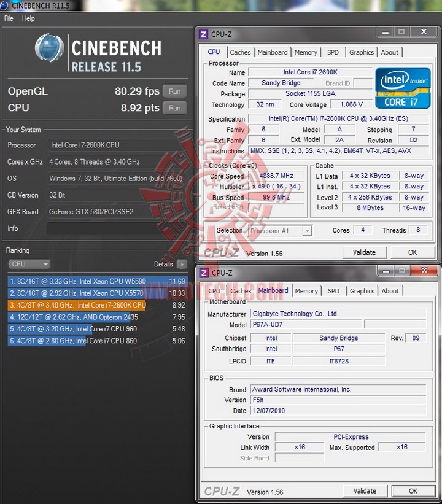Open the Processor #1 selection dropdown

pos(280,231)
